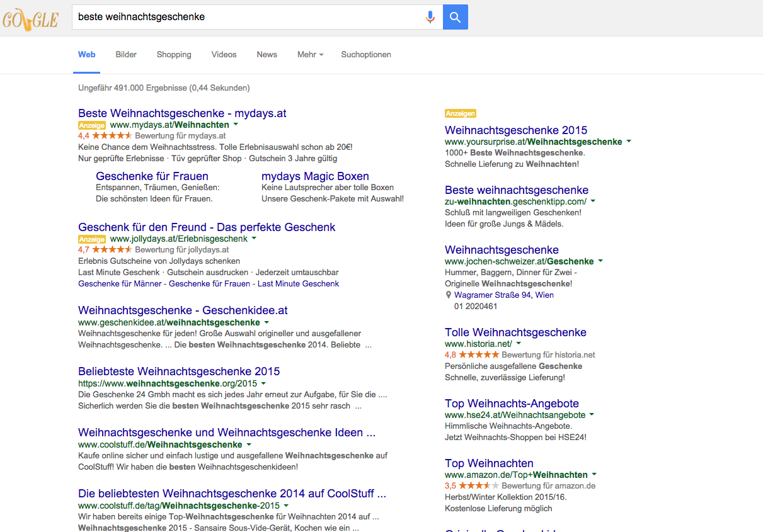Open 'Tolle Weihnachtsgeschenke' sidebar ad
Viewport: 763px width, 532px height.
515,332
